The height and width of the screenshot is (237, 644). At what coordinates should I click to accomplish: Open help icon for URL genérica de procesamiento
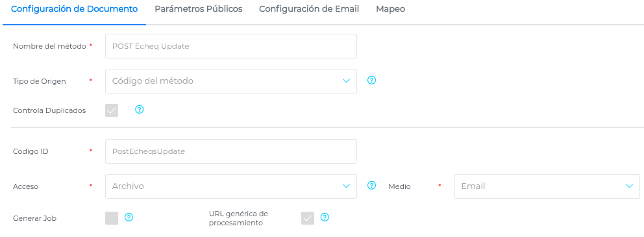325,218
